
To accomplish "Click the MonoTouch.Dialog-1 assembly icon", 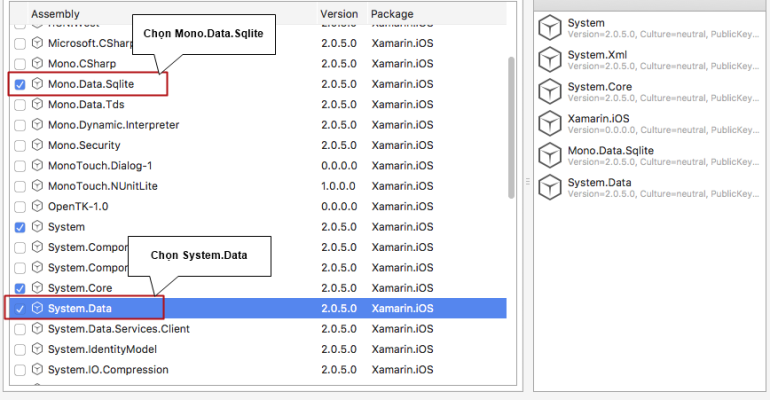I will (37, 165).
